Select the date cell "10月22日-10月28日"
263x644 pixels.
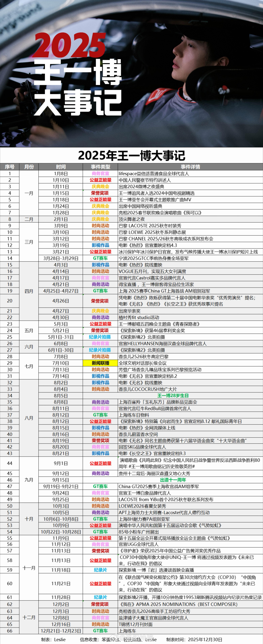click(x=61, y=532)
